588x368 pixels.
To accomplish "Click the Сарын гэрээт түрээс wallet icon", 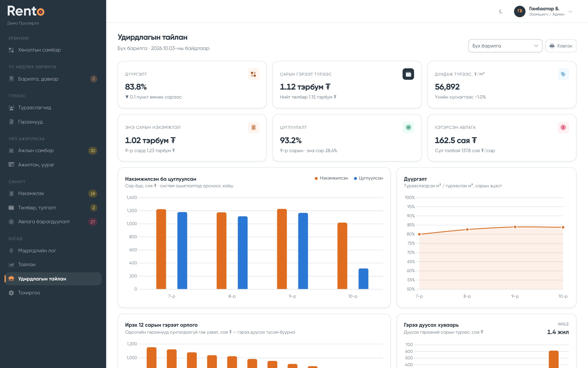I will click(x=408, y=74).
